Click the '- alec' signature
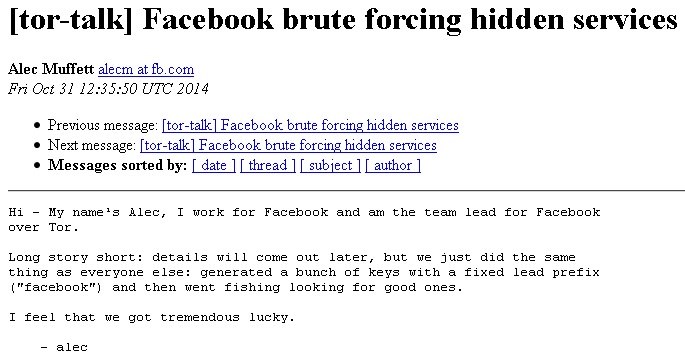 point(64,348)
